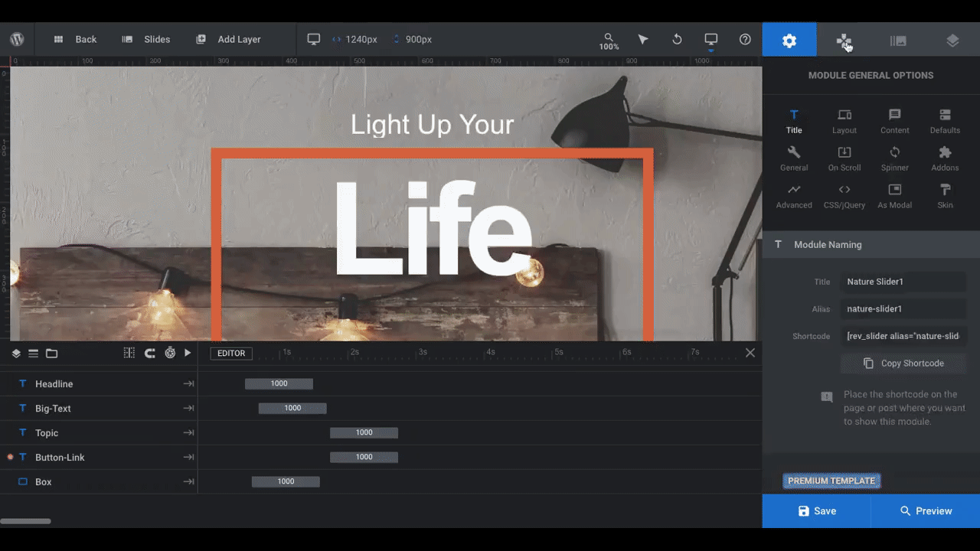Select the Life text on canvas
Viewport: 980px width, 551px height.
point(433,228)
